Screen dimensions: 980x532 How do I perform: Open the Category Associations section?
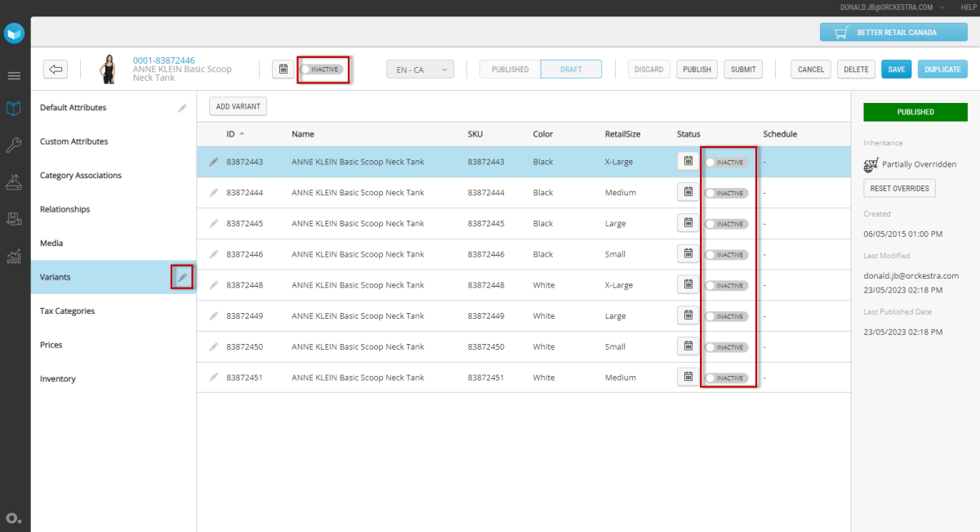pyautogui.click(x=81, y=176)
